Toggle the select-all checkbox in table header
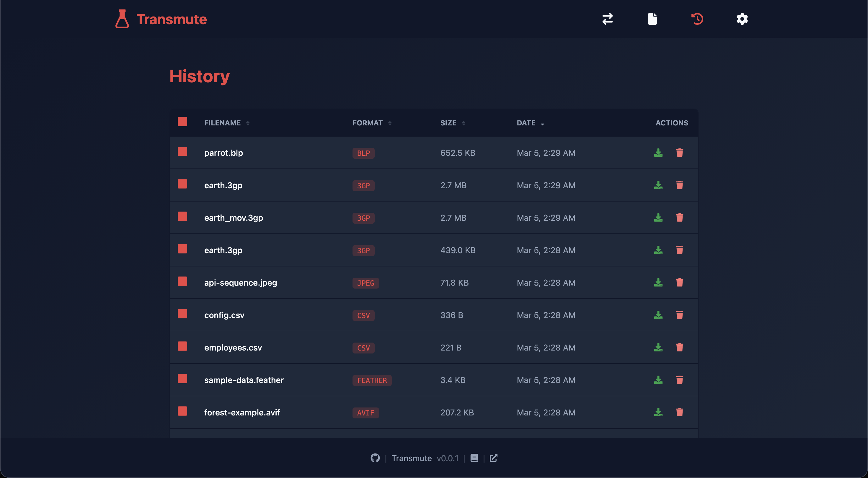This screenshot has width=868, height=478. pos(182,122)
